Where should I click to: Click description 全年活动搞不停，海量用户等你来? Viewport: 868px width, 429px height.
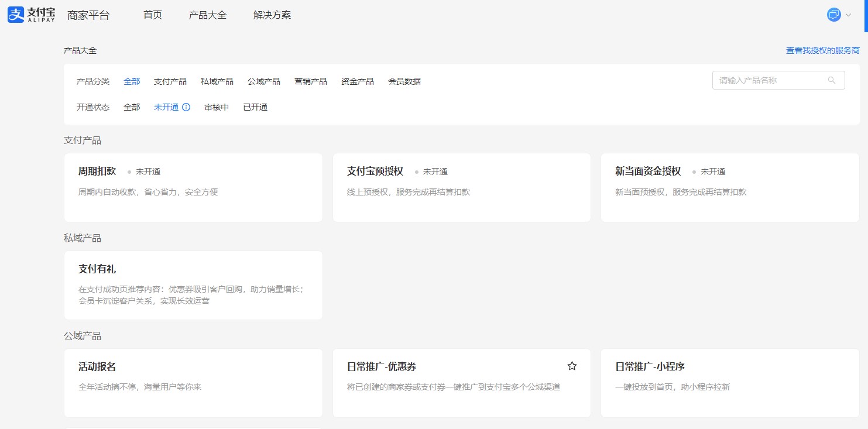140,387
